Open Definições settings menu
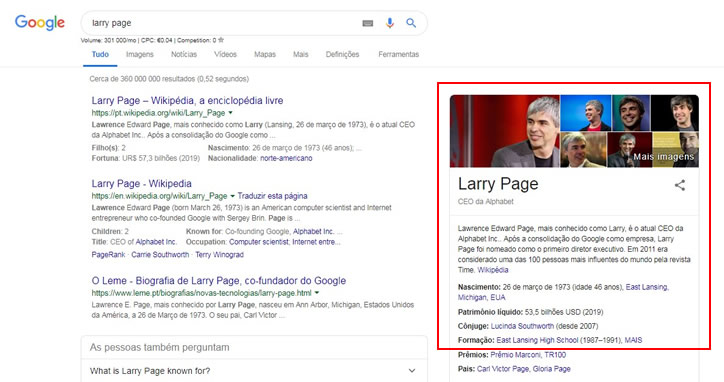724x382 pixels. [342, 55]
